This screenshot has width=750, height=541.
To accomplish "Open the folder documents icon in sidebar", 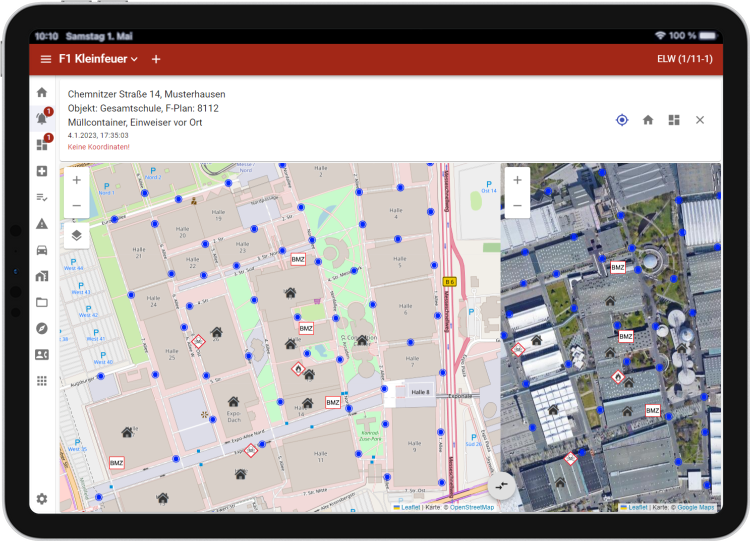I will point(42,302).
